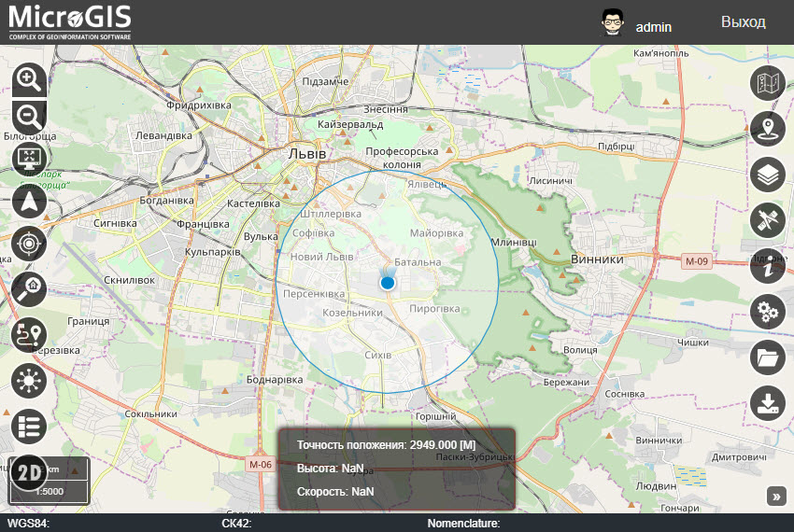Click the Высота: NaN line
This screenshot has width=794, height=532.
coord(330,469)
